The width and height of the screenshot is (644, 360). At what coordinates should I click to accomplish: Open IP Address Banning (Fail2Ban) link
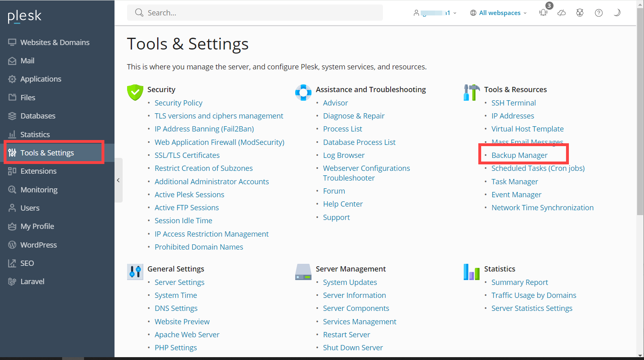tap(204, 129)
